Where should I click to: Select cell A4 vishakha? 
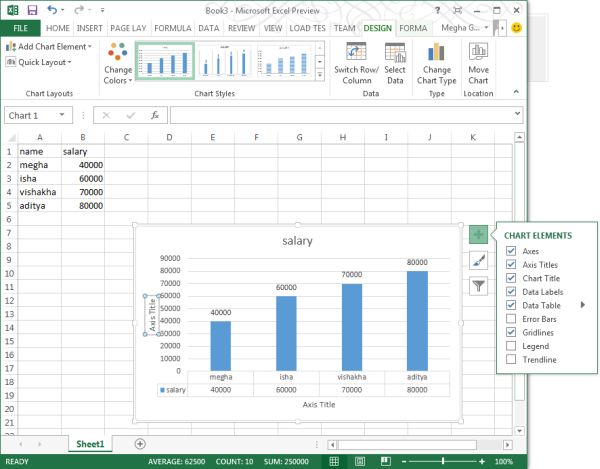(39, 192)
